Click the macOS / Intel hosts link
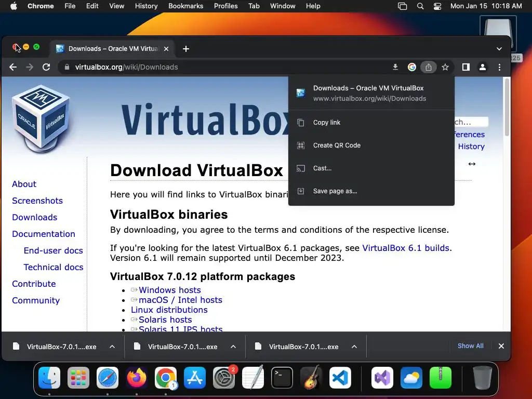The height and width of the screenshot is (399, 532). coord(180,300)
